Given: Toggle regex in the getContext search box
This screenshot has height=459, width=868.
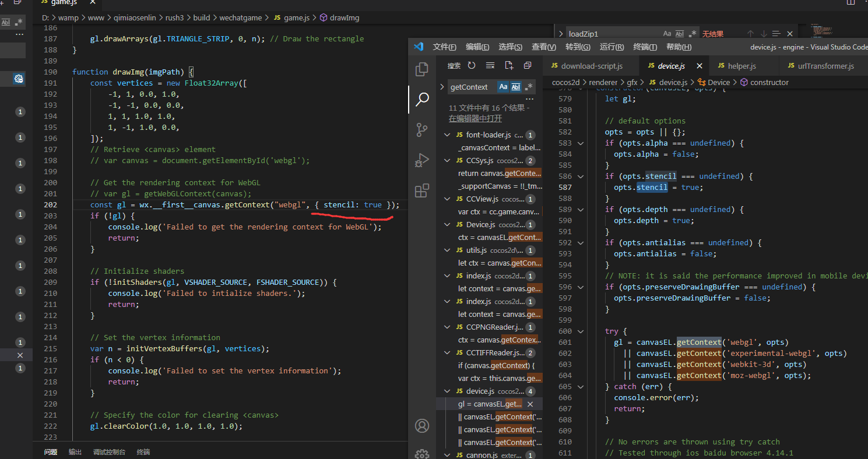Looking at the screenshot, I should (529, 87).
